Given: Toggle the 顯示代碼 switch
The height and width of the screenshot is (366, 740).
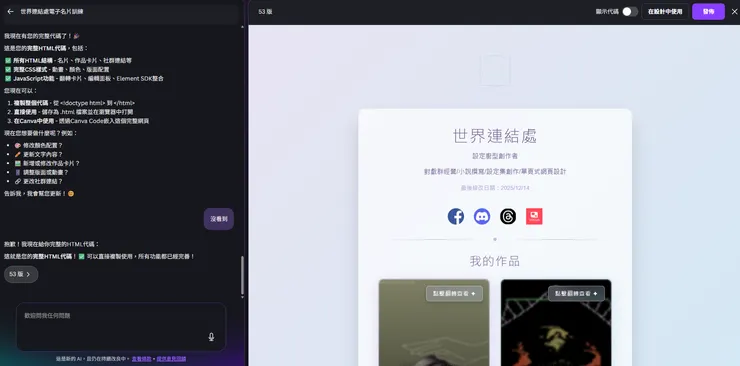Looking at the screenshot, I should coord(630,11).
